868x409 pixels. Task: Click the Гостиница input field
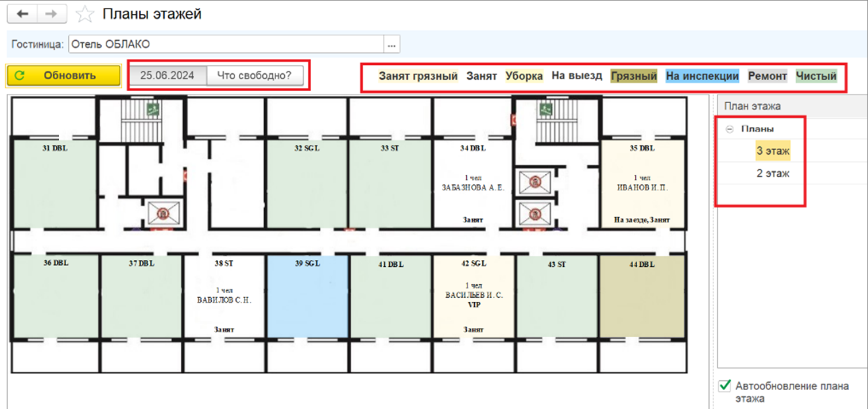pyautogui.click(x=226, y=44)
